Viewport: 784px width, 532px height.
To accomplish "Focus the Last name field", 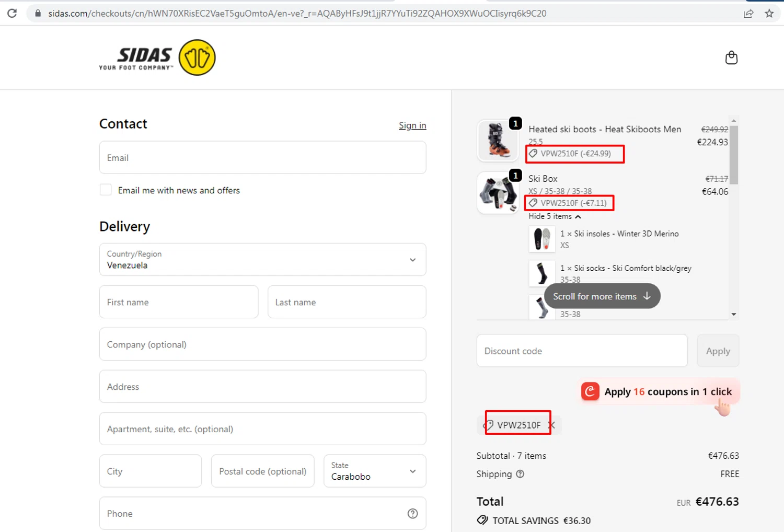I will [x=347, y=302].
